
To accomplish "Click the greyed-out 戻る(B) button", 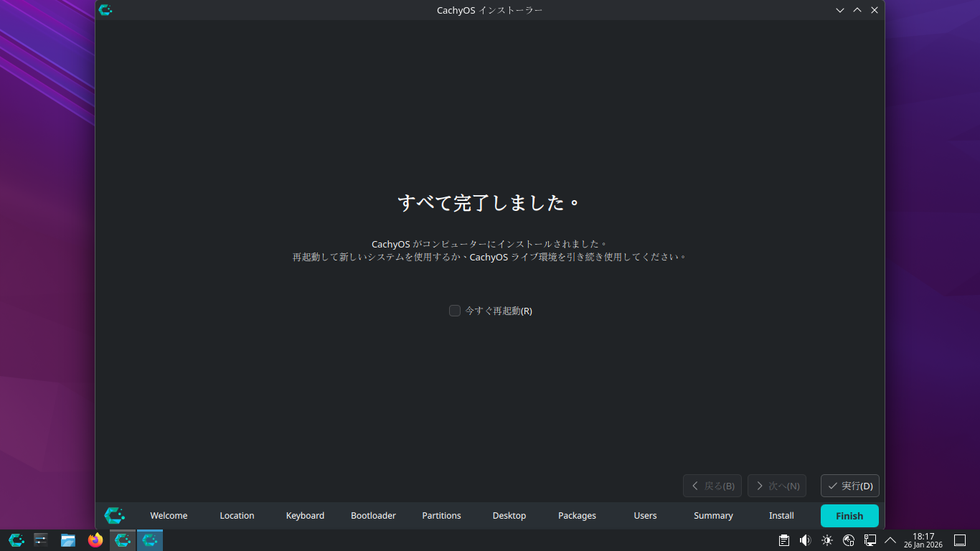I will click(x=712, y=486).
